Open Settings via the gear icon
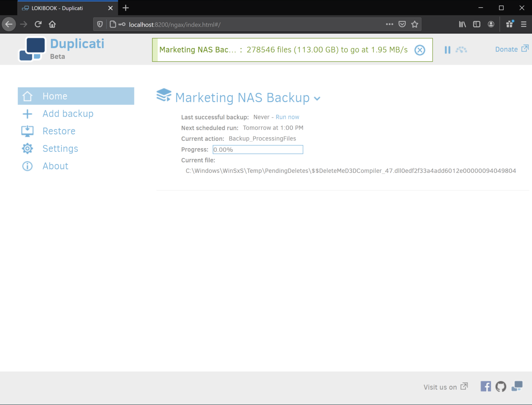Image resolution: width=532 pixels, height=405 pixels. (27, 148)
